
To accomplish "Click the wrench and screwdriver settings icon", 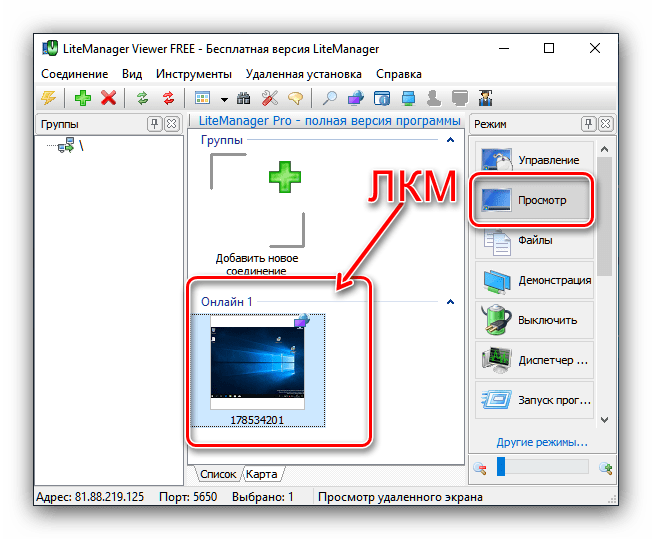I will click(x=270, y=98).
